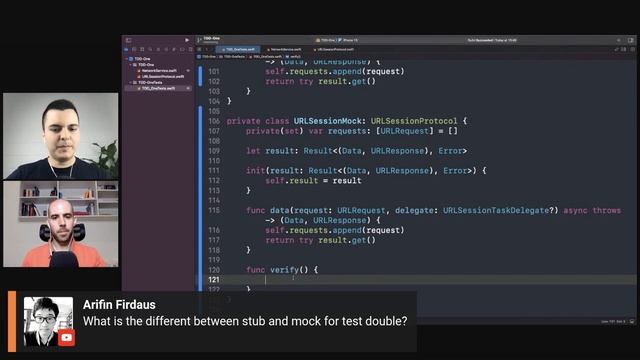Click TDD-OneTests folder in the jump bar
The image size is (640, 360).
click(232, 57)
